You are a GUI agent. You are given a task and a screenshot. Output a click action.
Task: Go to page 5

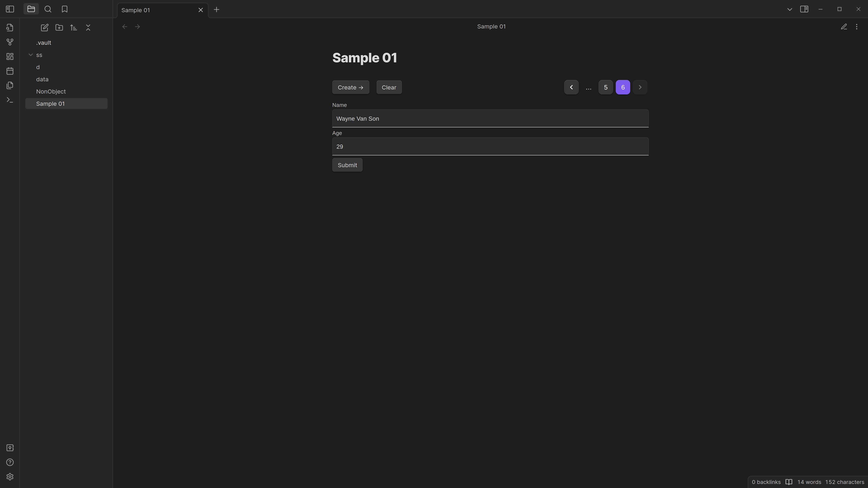click(x=605, y=87)
